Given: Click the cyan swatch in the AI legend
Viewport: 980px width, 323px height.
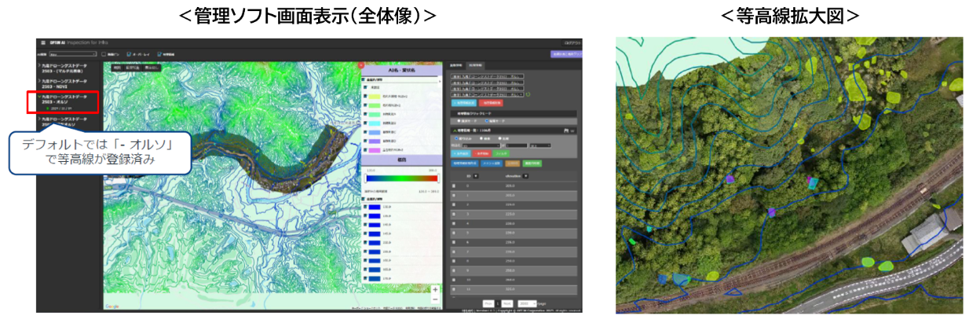Looking at the screenshot, I should (375, 123).
